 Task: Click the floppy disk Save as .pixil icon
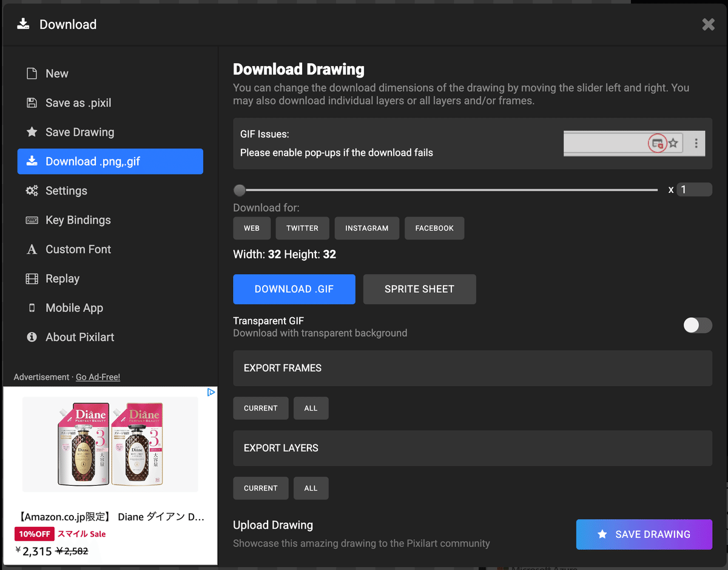32,103
